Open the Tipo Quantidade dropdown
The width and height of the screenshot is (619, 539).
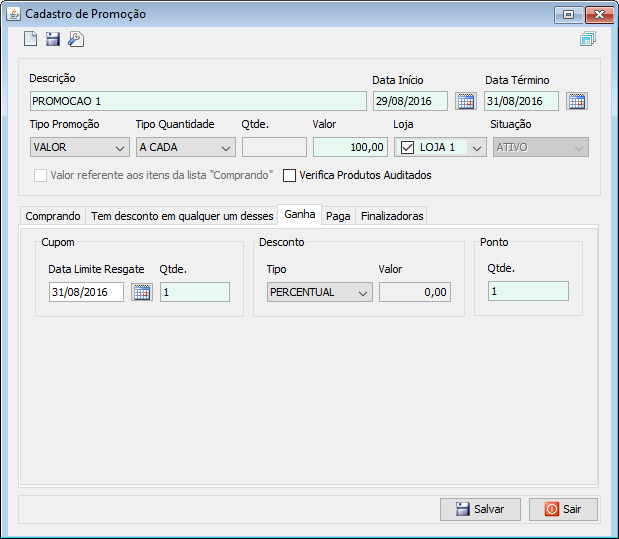pos(226,147)
